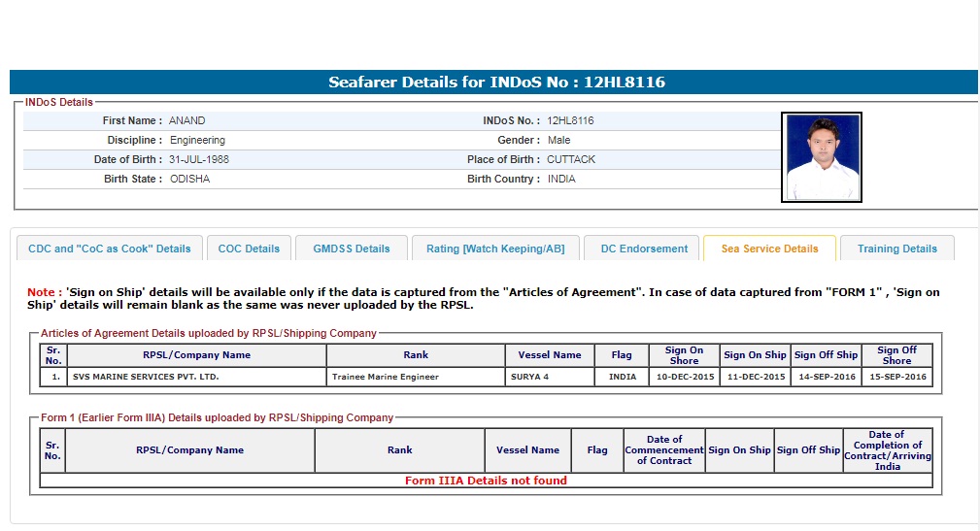This screenshot has width=980, height=531.
Task: Select the Rating [Watch Keeping/AB] tab
Action: 494,249
